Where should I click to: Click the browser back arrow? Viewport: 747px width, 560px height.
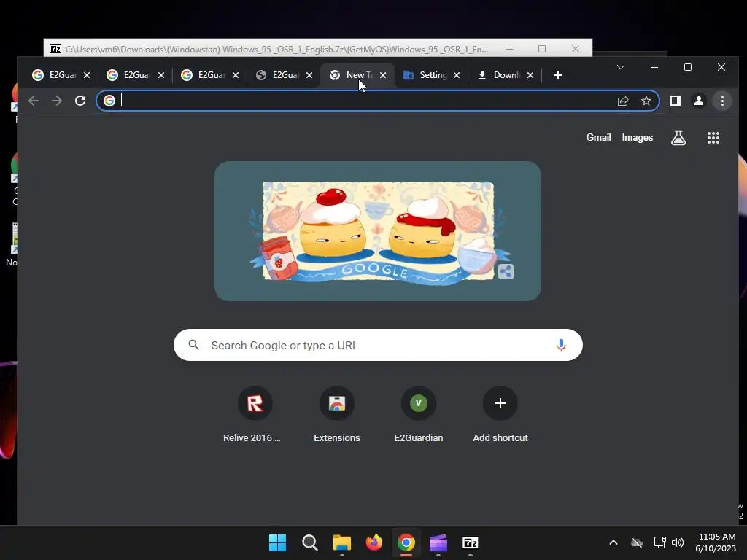click(x=34, y=101)
